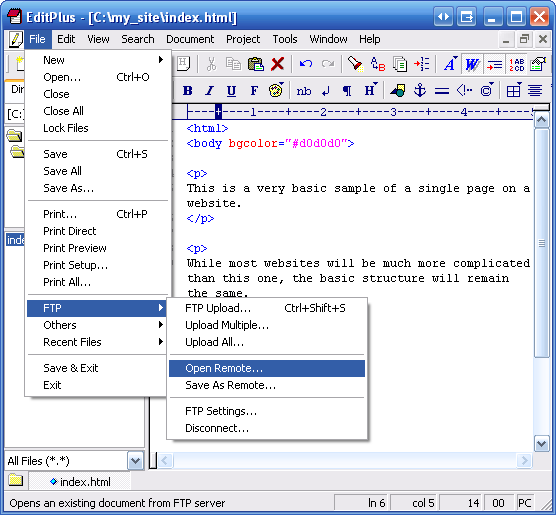Screen dimensions: 556x515
Task: Click vertical scrollbar down arrow
Action: click(541, 444)
